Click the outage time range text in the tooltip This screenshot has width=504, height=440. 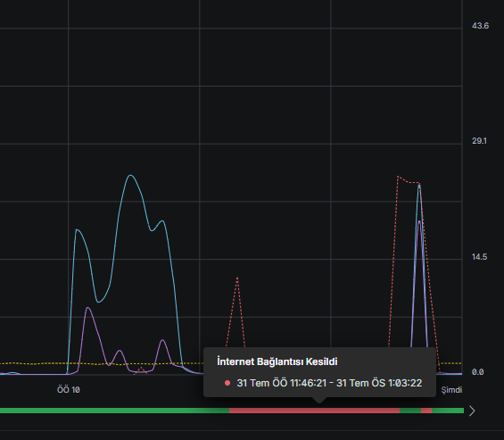coord(329,383)
